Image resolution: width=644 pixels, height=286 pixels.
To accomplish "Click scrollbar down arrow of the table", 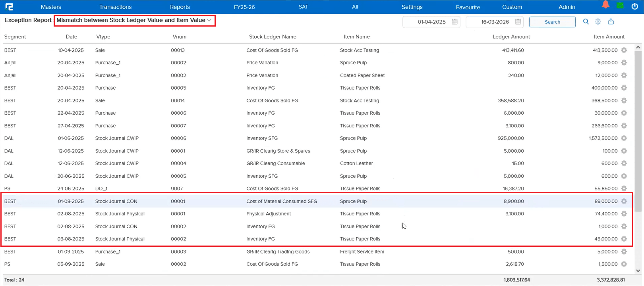I will (x=638, y=271).
